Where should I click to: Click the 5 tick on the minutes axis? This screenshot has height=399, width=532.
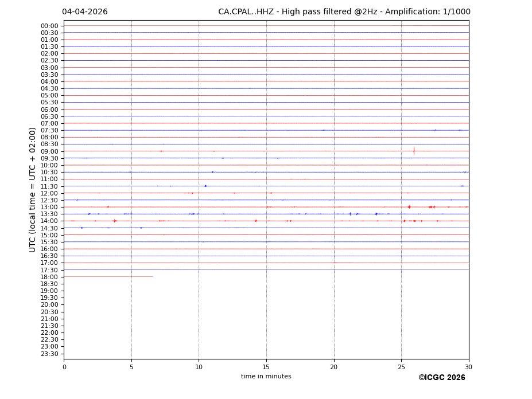[x=131, y=367]
